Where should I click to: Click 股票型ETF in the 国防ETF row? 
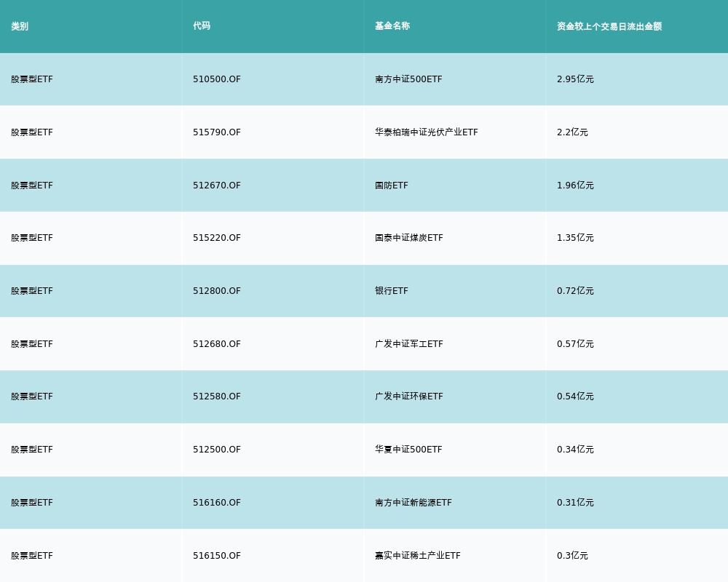tap(32, 186)
